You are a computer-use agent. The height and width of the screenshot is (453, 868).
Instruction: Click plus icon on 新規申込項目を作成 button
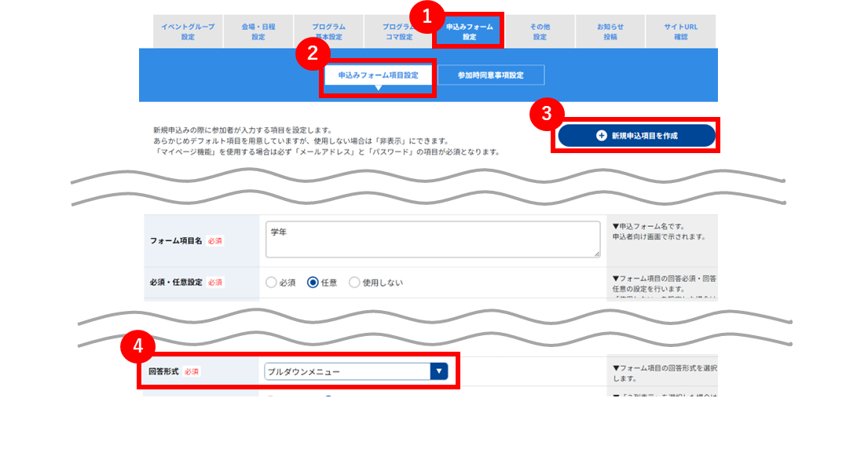(x=601, y=136)
